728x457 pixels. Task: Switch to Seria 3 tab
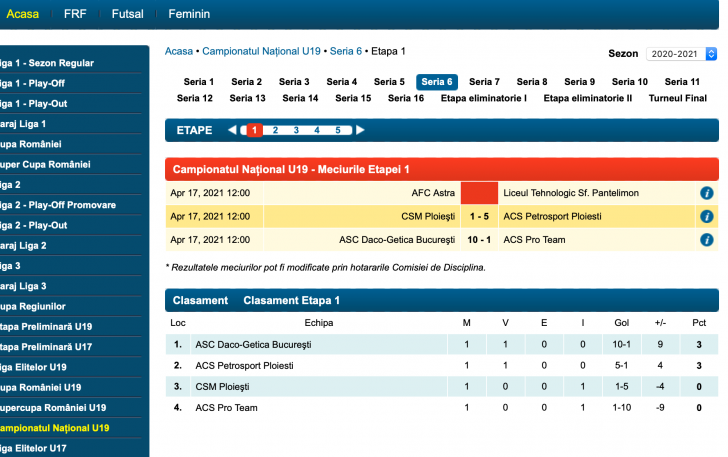click(x=294, y=82)
